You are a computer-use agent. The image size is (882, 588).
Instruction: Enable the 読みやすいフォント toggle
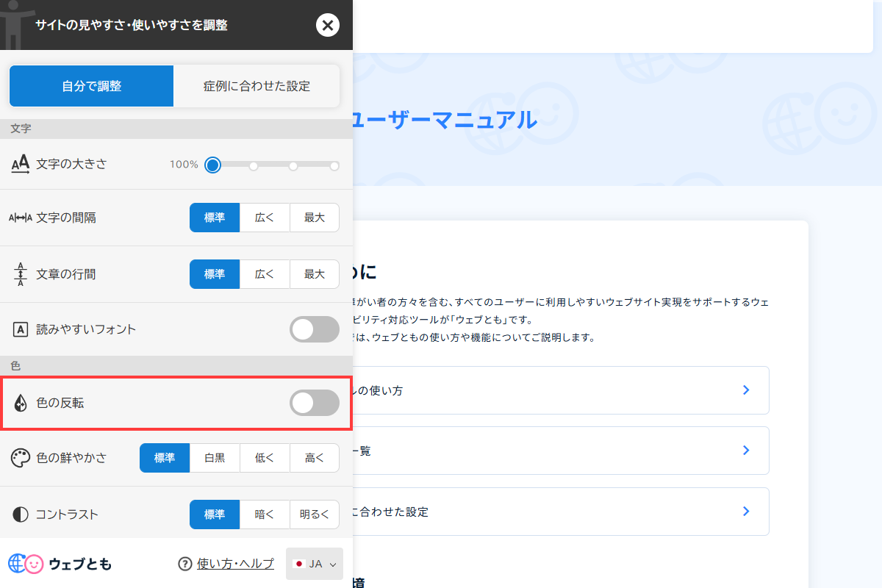click(315, 329)
